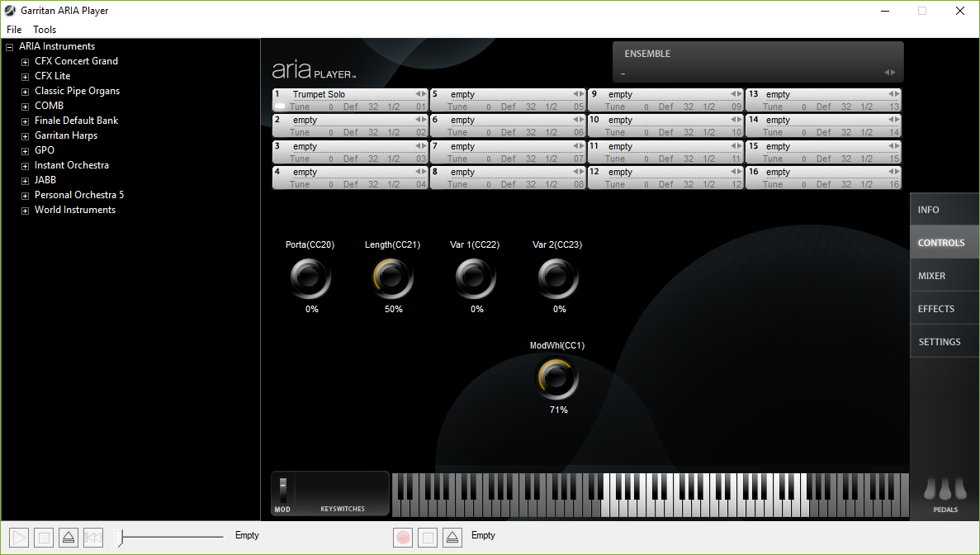Select slot 1 Trumpet Solo

[319, 94]
